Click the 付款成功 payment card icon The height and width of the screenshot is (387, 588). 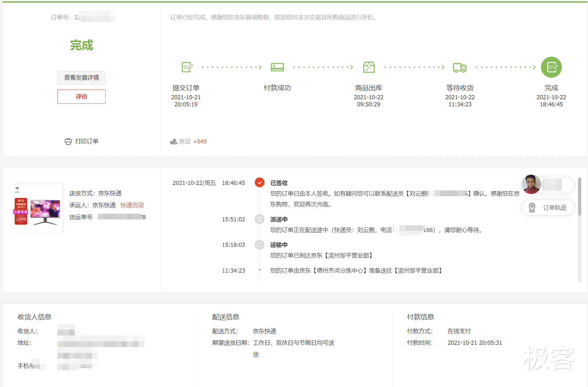click(x=277, y=67)
